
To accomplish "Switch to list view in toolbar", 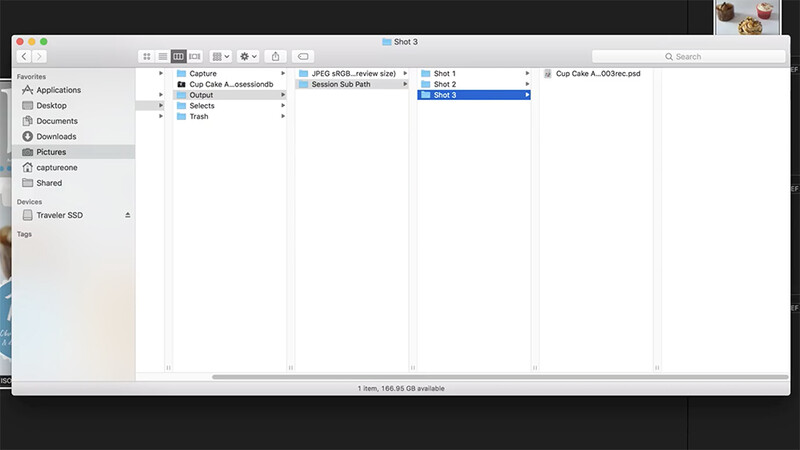I will pos(163,57).
